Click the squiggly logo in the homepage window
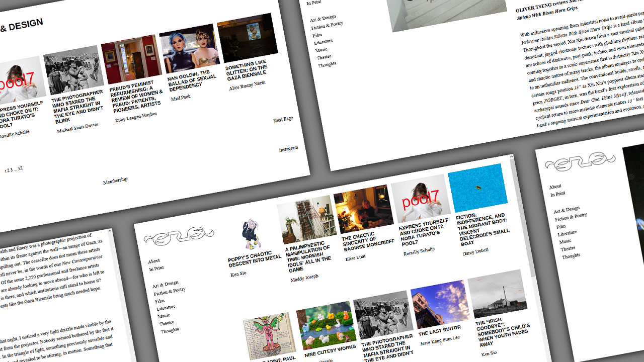644x362 pixels. point(179,236)
